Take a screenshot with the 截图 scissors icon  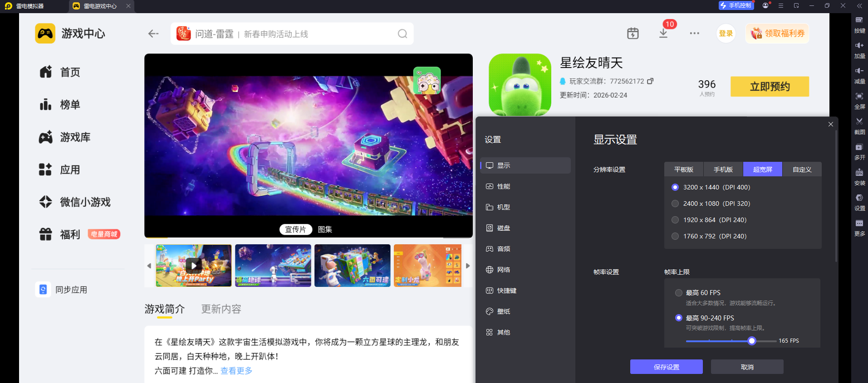(x=859, y=121)
